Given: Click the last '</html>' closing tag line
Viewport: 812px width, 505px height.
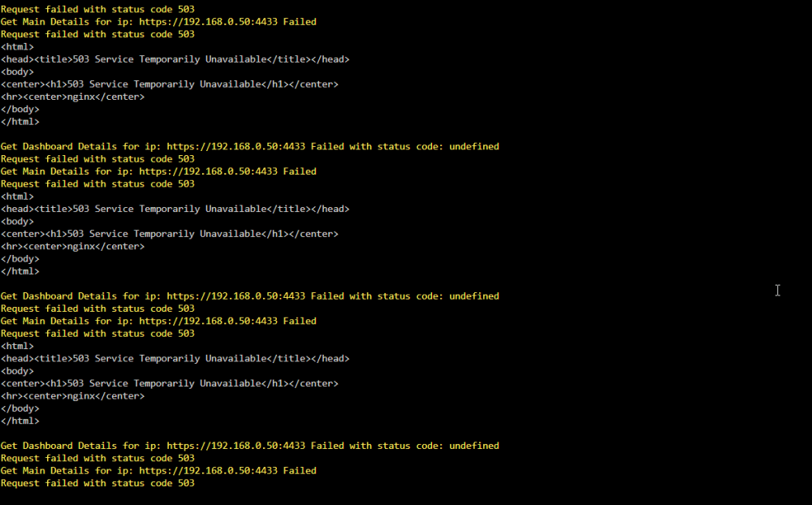Looking at the screenshot, I should coord(19,421).
